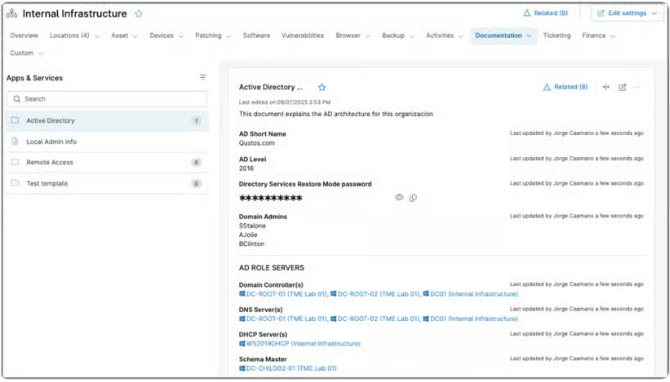Expand the Activities menu
This screenshot has width=670, height=382.
pyautogui.click(x=461, y=36)
